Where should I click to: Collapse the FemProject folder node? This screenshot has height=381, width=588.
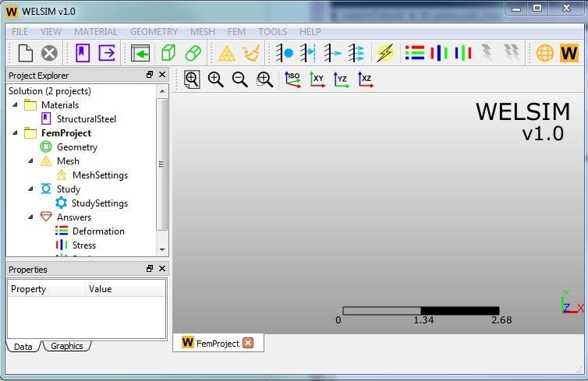pyautogui.click(x=15, y=133)
